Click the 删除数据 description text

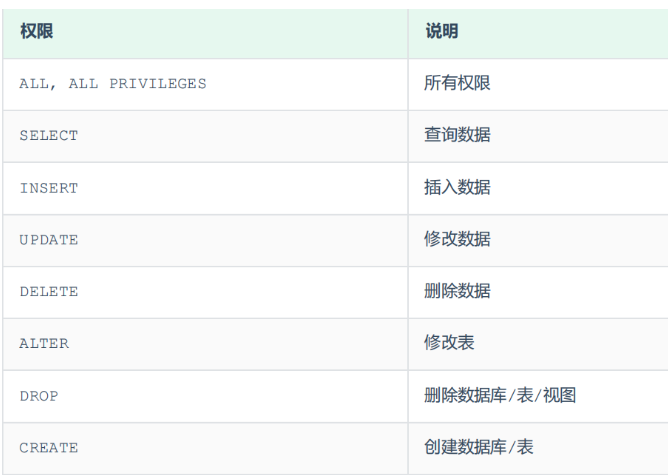(457, 291)
